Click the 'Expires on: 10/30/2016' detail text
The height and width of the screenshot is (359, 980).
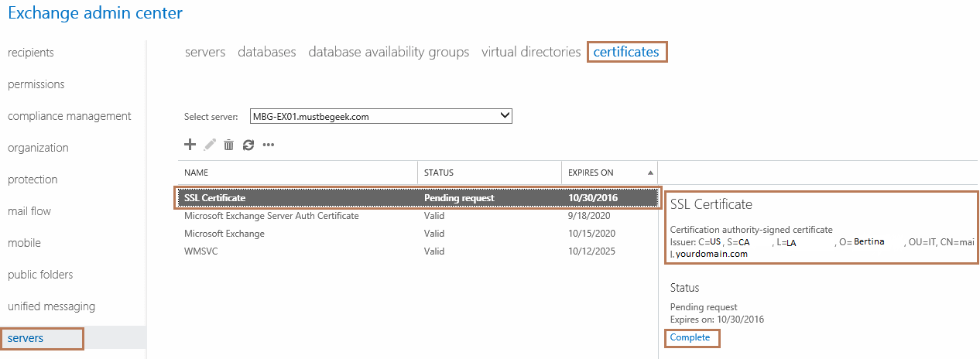(x=717, y=320)
